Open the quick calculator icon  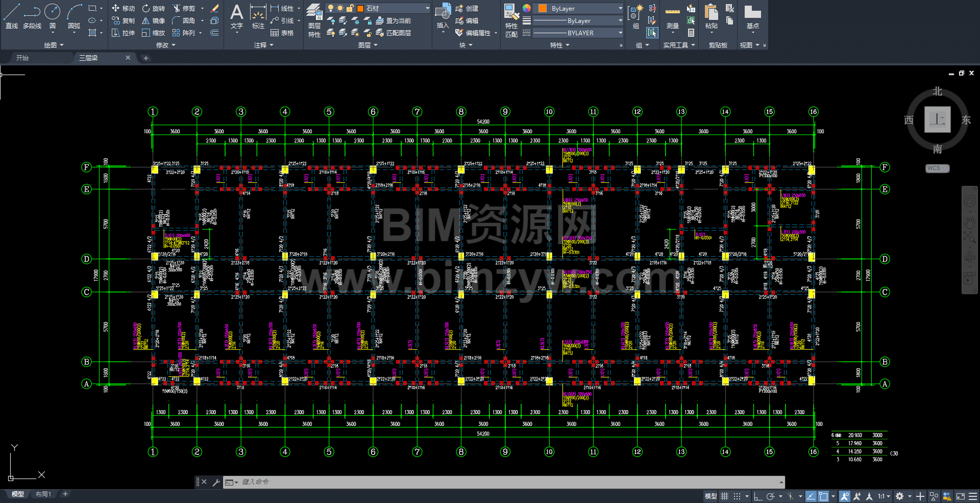691,33
